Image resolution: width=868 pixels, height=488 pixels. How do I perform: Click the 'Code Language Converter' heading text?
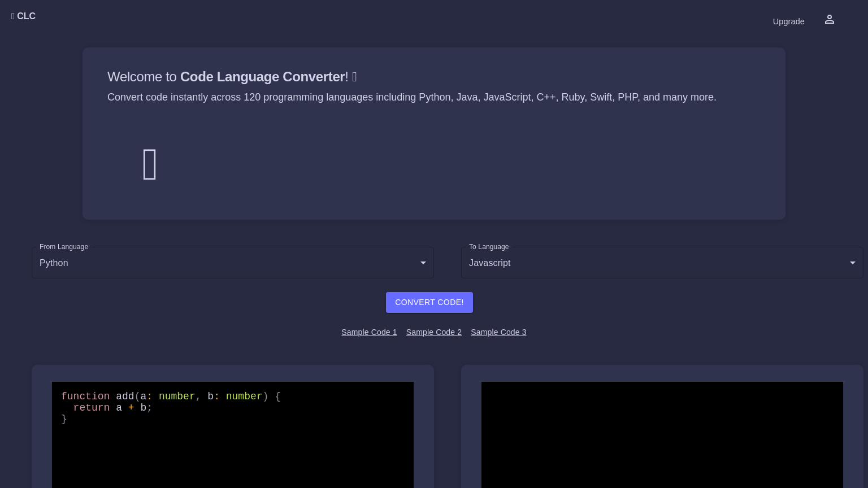pos(263,77)
